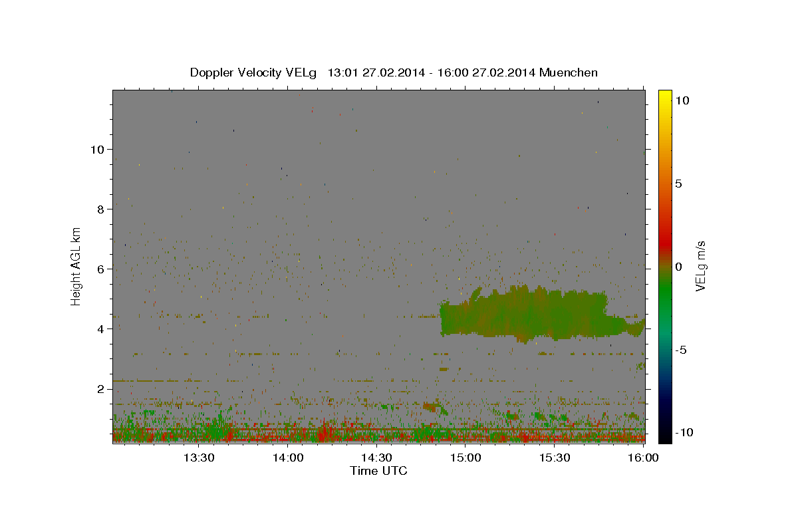Image resolution: width=798 pixels, height=532 pixels.
Task: Click the '16:00' time axis label
Action: [643, 458]
